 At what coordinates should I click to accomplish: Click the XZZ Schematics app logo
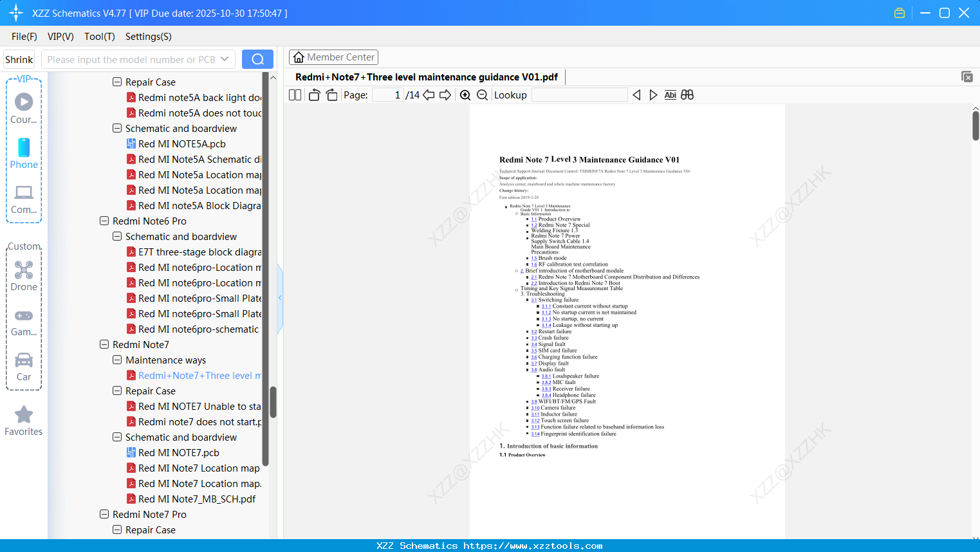point(15,13)
